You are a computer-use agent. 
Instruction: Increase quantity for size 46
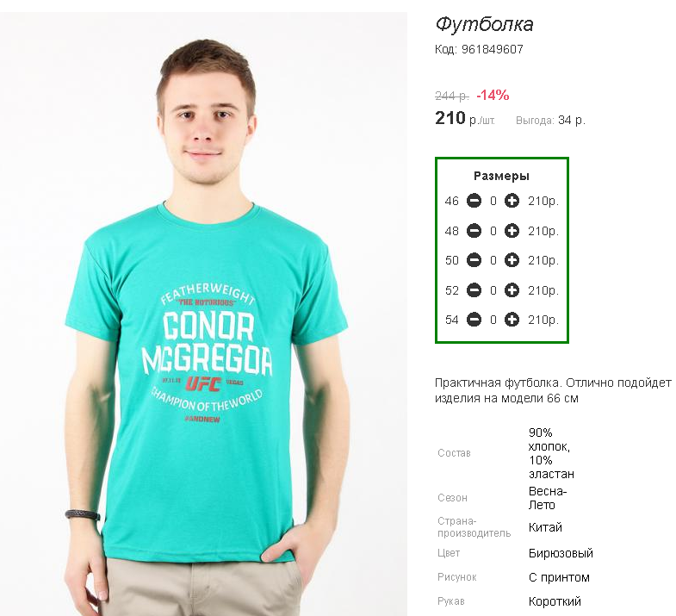pyautogui.click(x=512, y=201)
